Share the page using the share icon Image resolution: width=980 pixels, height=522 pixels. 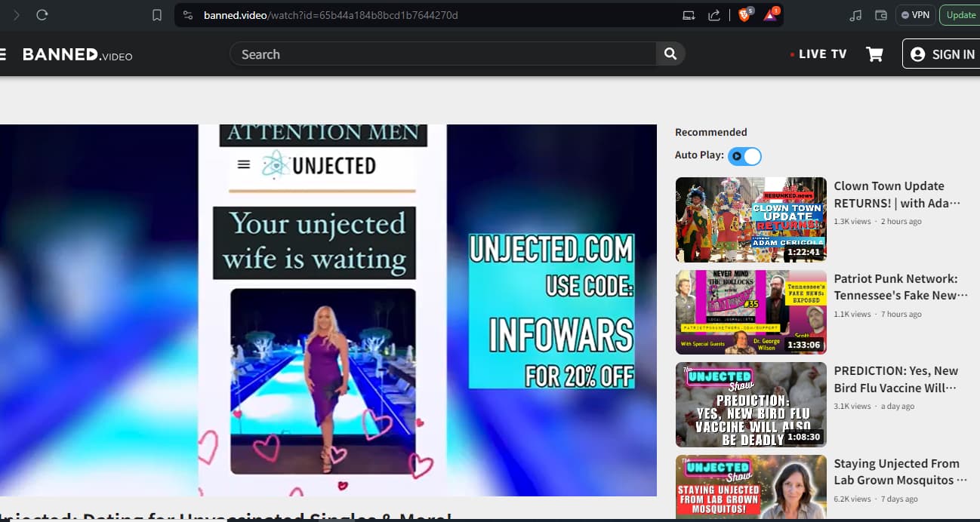tap(713, 15)
